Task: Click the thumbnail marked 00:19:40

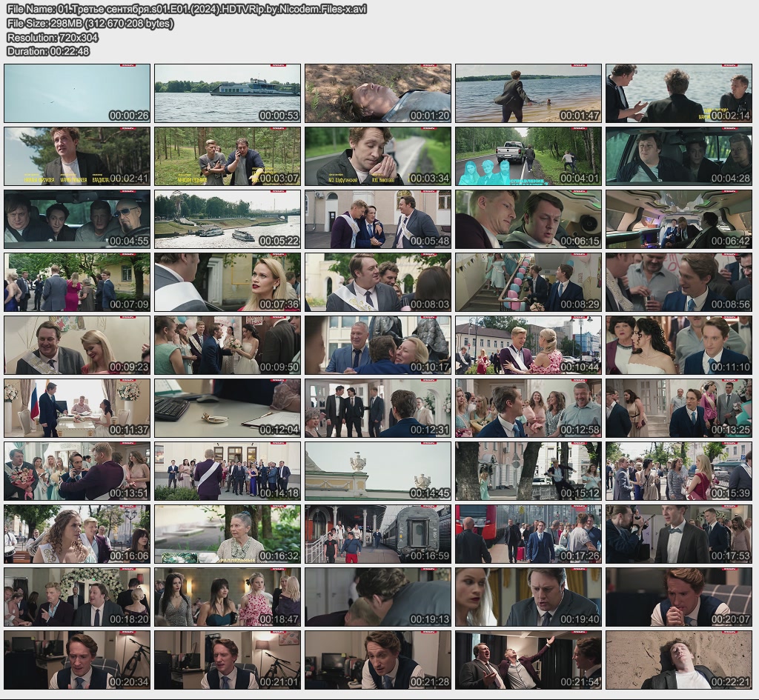Action: point(528,598)
